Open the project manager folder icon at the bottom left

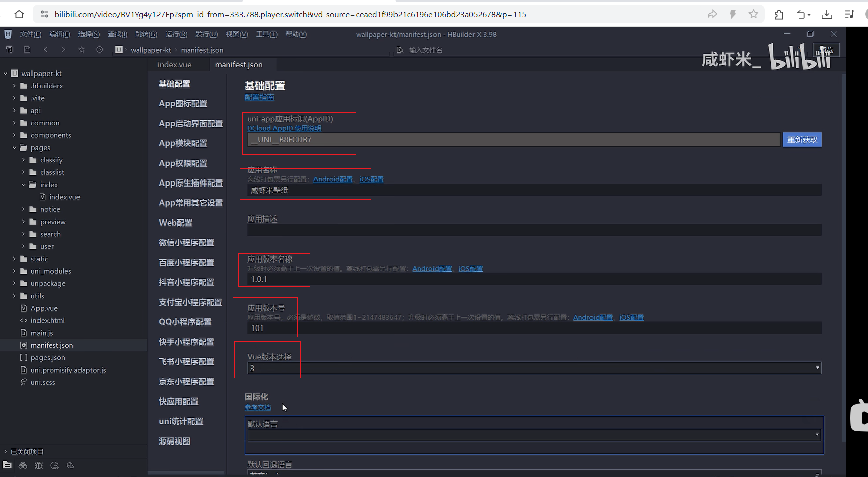point(7,465)
